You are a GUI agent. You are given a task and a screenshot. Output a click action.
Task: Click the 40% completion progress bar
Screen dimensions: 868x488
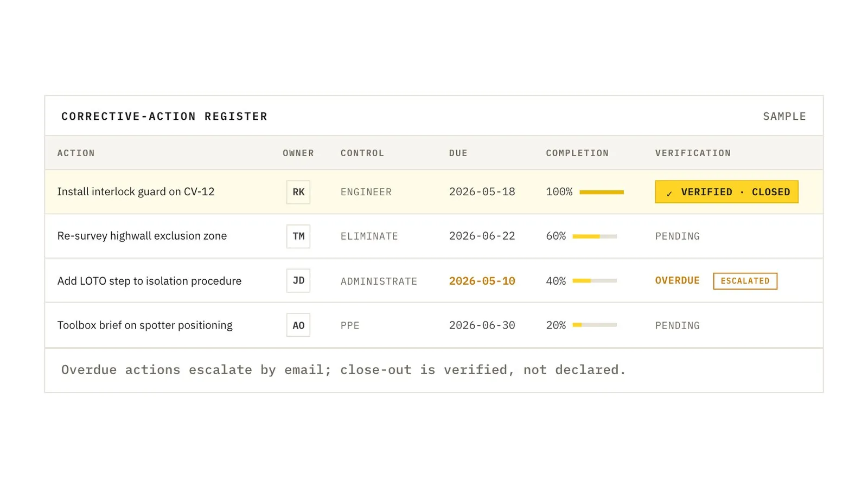(595, 281)
